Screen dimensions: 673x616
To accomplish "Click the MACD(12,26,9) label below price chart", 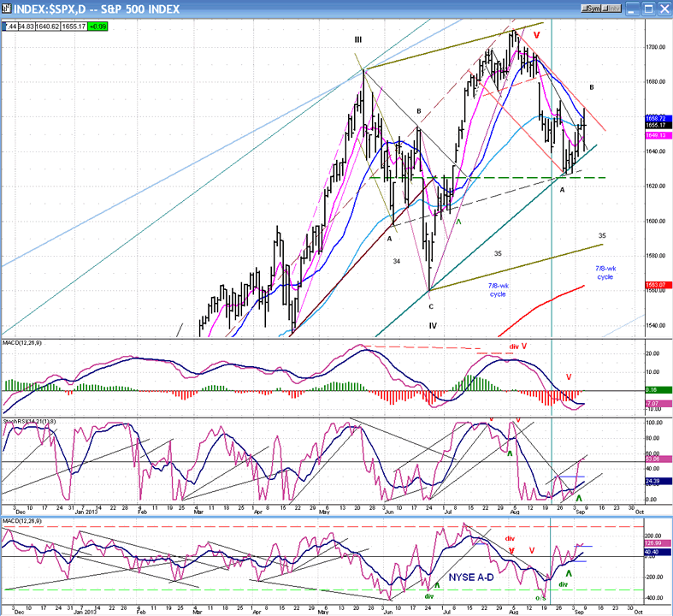I will [x=22, y=343].
